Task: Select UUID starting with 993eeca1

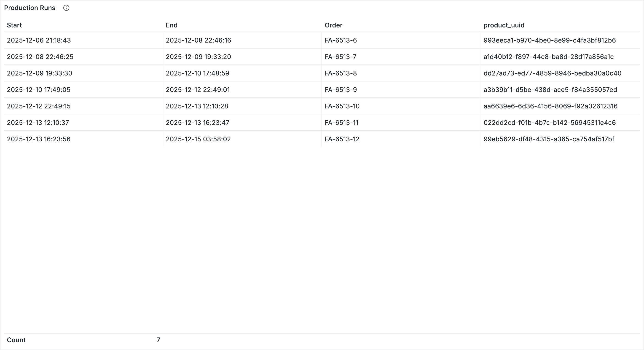Action: coord(549,40)
